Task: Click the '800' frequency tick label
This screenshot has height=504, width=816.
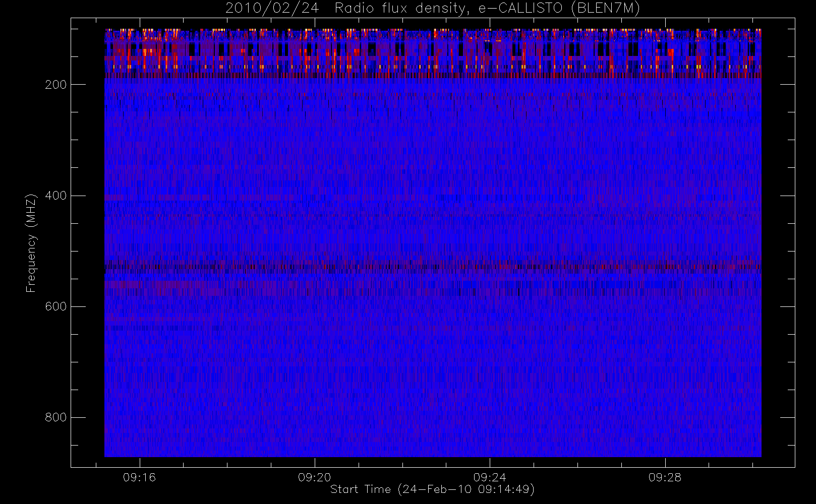Action: tap(55, 417)
